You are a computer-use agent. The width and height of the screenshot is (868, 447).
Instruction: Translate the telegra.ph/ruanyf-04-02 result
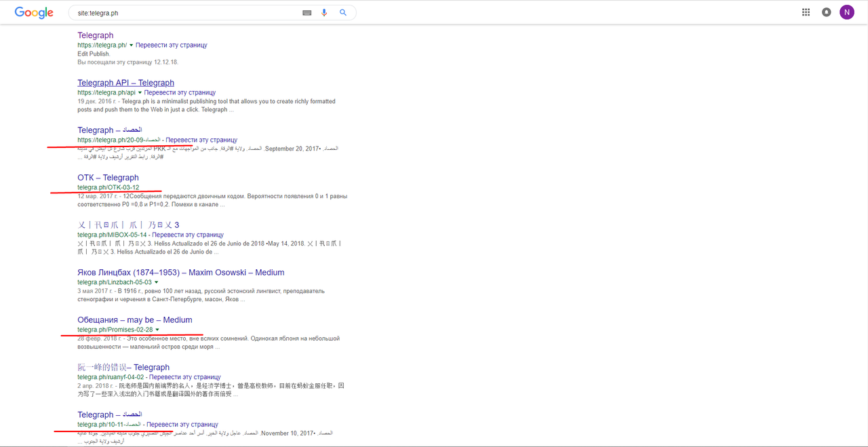pos(185,377)
